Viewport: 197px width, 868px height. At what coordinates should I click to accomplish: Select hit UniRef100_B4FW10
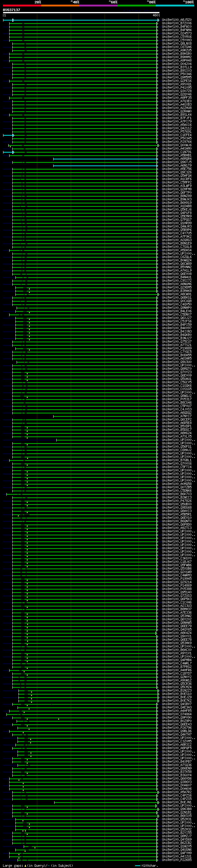point(177,26)
